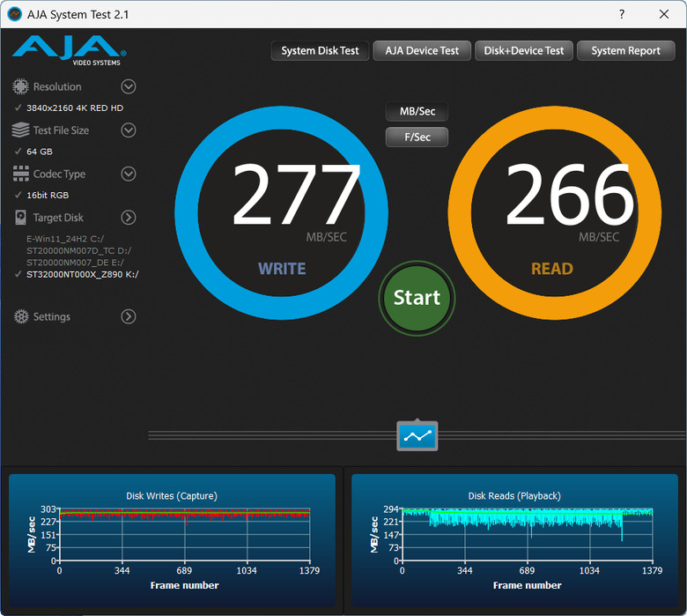Open the System Report tab
This screenshot has height=616, width=687.
click(625, 51)
